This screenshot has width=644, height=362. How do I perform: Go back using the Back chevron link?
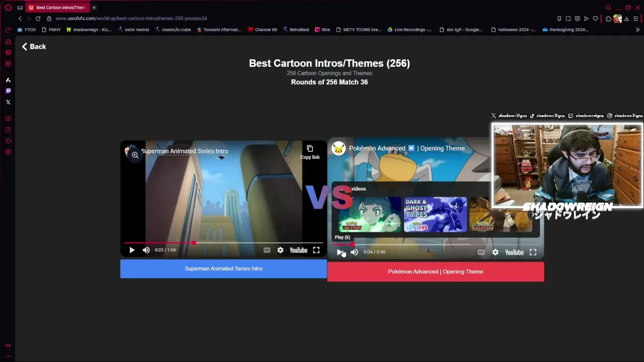pos(34,46)
